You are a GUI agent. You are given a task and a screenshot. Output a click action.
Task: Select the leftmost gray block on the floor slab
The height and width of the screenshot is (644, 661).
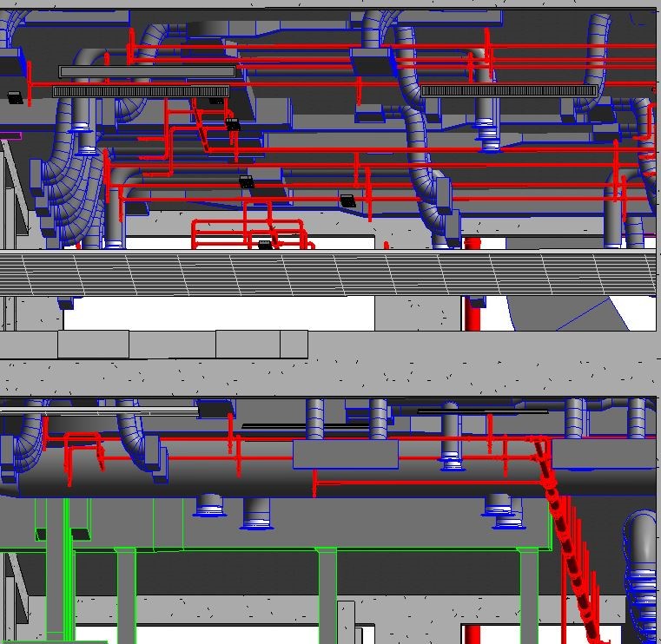coord(95,344)
